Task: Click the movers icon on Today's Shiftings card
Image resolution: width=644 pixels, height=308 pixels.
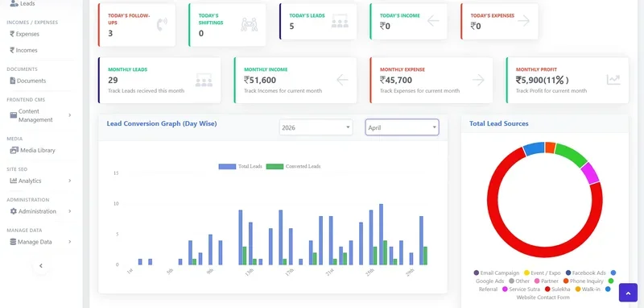Action: tap(250, 25)
